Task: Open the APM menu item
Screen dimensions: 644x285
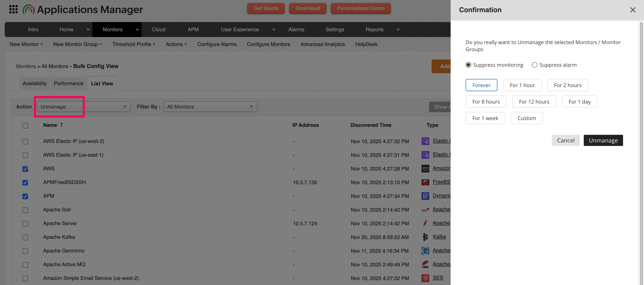Action: click(193, 30)
